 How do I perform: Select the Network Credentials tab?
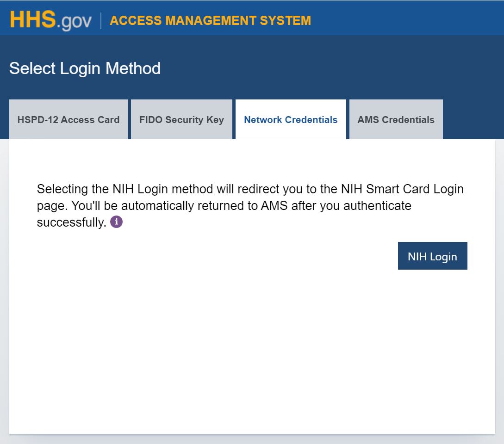point(291,120)
